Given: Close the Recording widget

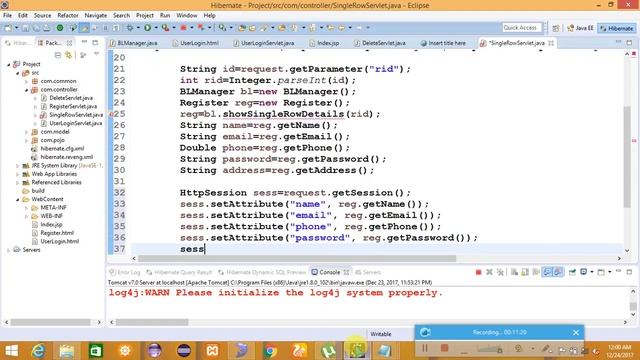Looking at the screenshot, I should [x=576, y=333].
